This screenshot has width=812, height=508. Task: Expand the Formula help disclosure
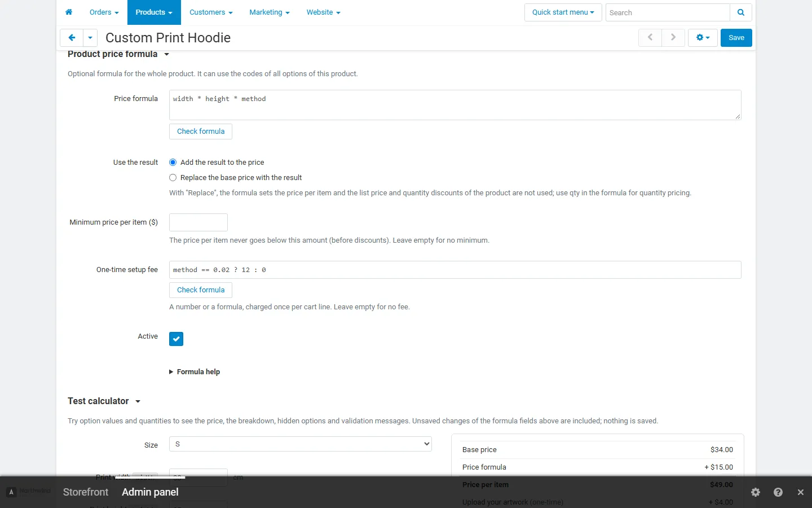tap(195, 372)
